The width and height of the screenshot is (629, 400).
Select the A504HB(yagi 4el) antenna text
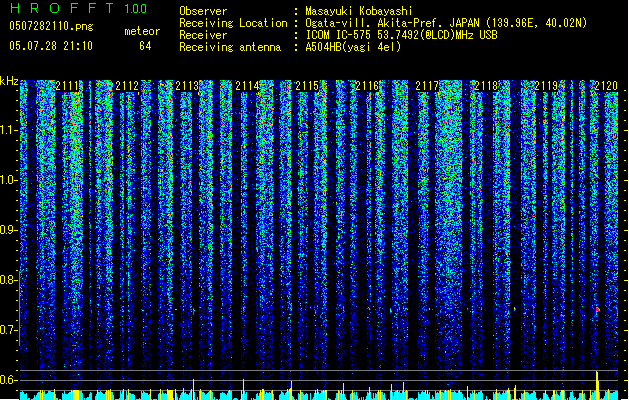[353, 47]
